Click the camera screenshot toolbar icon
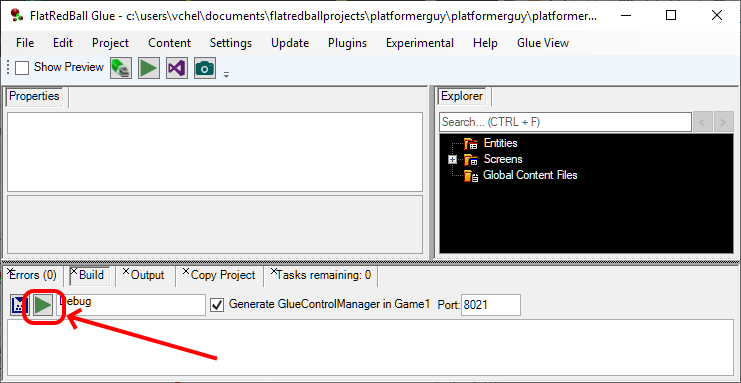 tap(205, 68)
